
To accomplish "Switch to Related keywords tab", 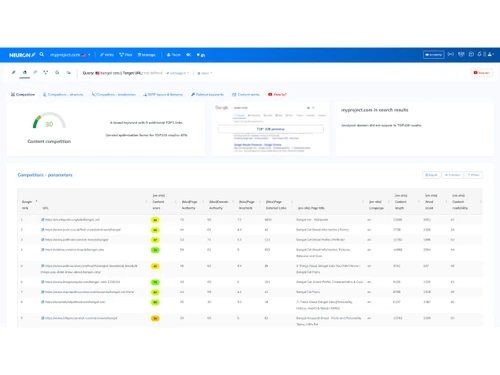I will click(x=207, y=95).
